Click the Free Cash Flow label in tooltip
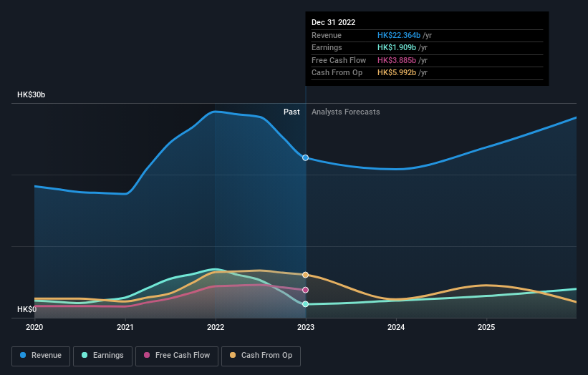 [339, 60]
